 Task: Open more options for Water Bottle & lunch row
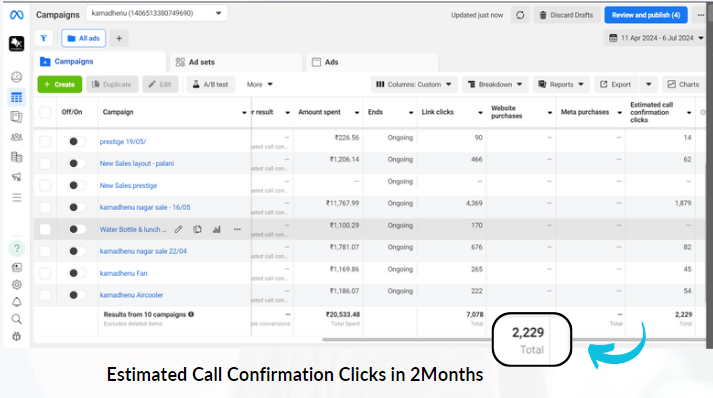pyautogui.click(x=237, y=229)
